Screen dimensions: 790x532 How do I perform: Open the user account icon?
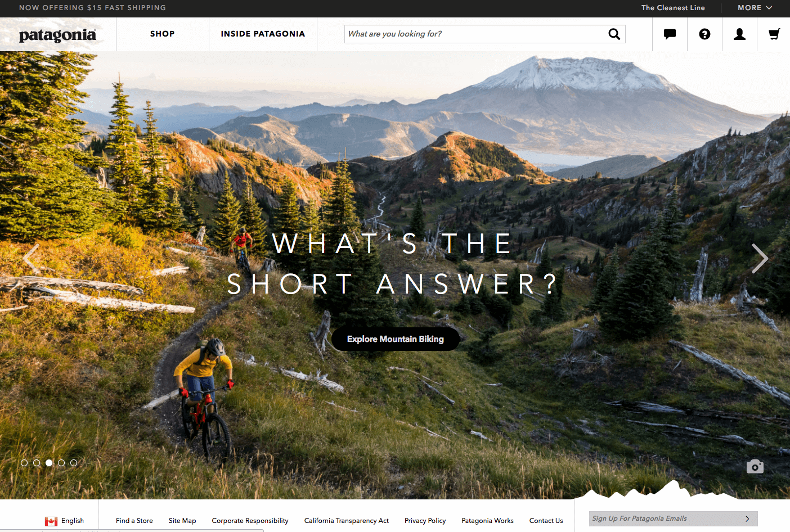tap(739, 34)
